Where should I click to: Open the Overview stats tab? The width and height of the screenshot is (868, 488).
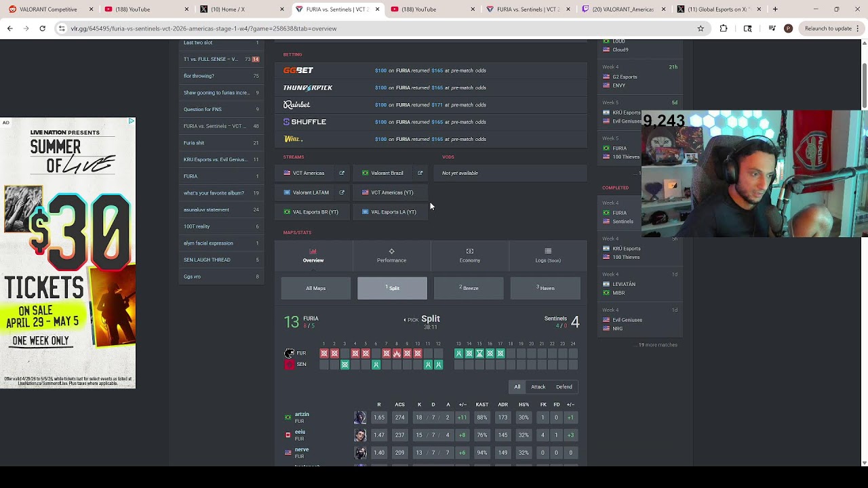pyautogui.click(x=313, y=256)
